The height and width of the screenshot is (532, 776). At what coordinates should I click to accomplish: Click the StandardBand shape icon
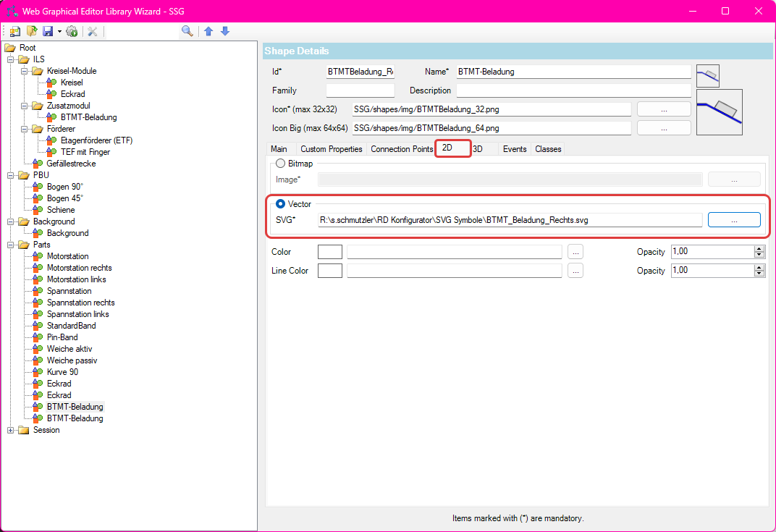[x=38, y=326]
